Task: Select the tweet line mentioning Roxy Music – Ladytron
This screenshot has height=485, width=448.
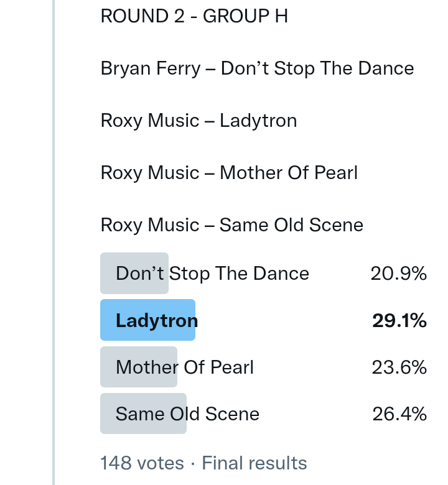Action: (198, 120)
